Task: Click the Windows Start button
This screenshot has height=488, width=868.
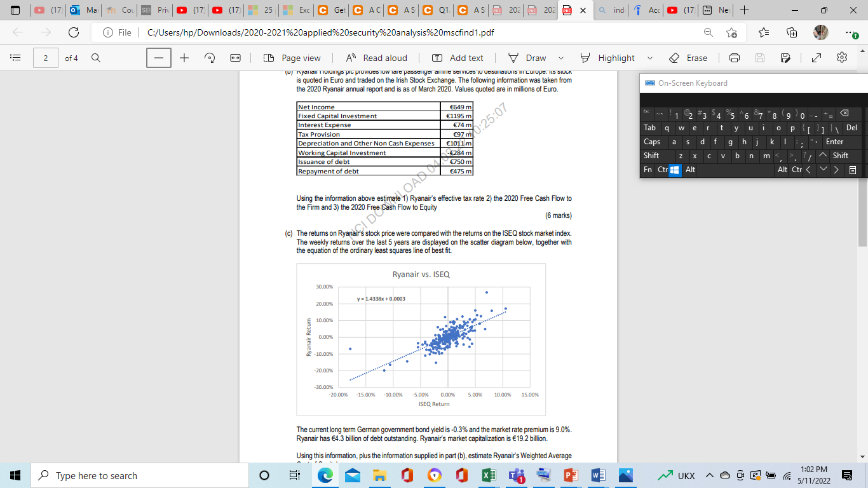Action: pos(15,475)
